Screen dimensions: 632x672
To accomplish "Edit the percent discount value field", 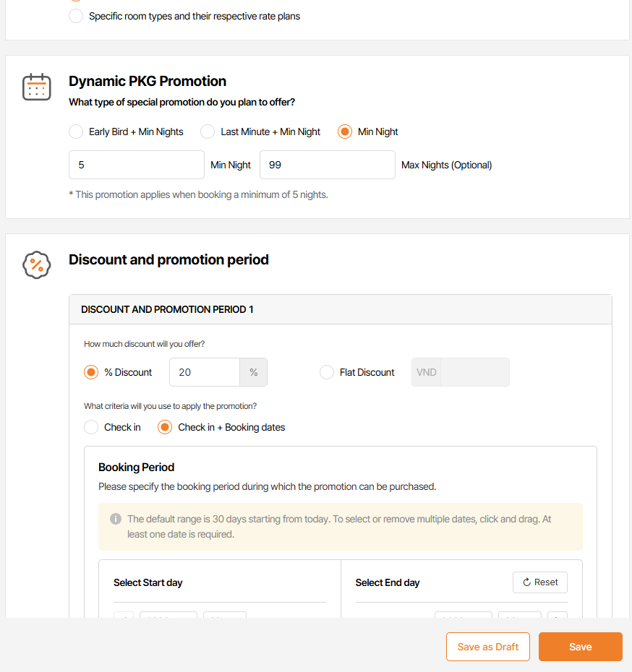I will [205, 372].
